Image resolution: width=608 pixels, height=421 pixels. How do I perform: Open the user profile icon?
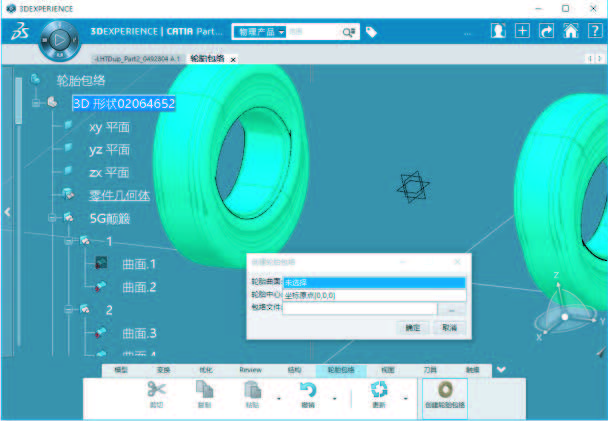click(x=498, y=31)
